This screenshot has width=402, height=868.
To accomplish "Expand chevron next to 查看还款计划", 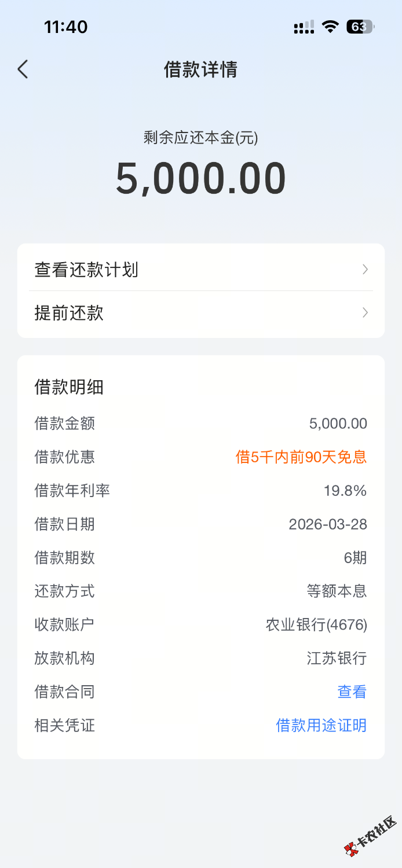I will [365, 270].
